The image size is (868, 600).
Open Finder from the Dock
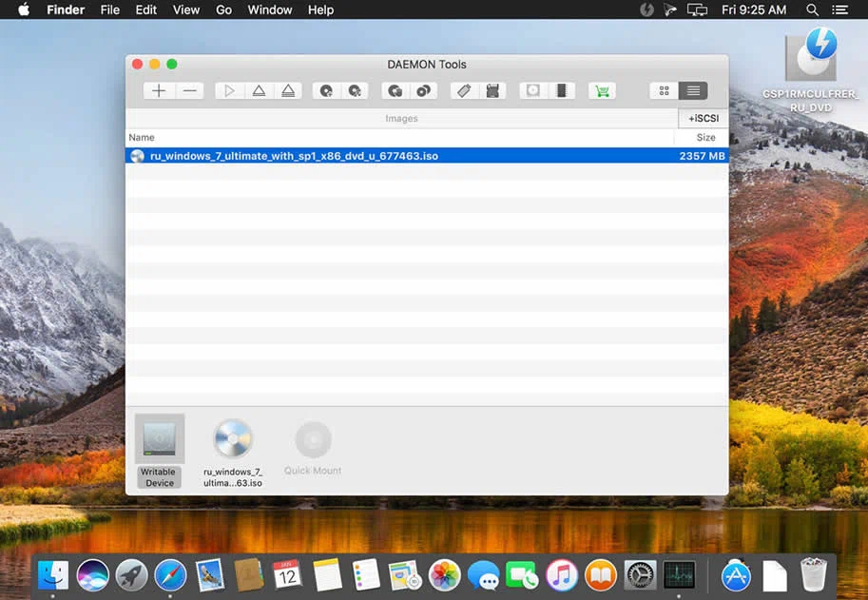53,575
